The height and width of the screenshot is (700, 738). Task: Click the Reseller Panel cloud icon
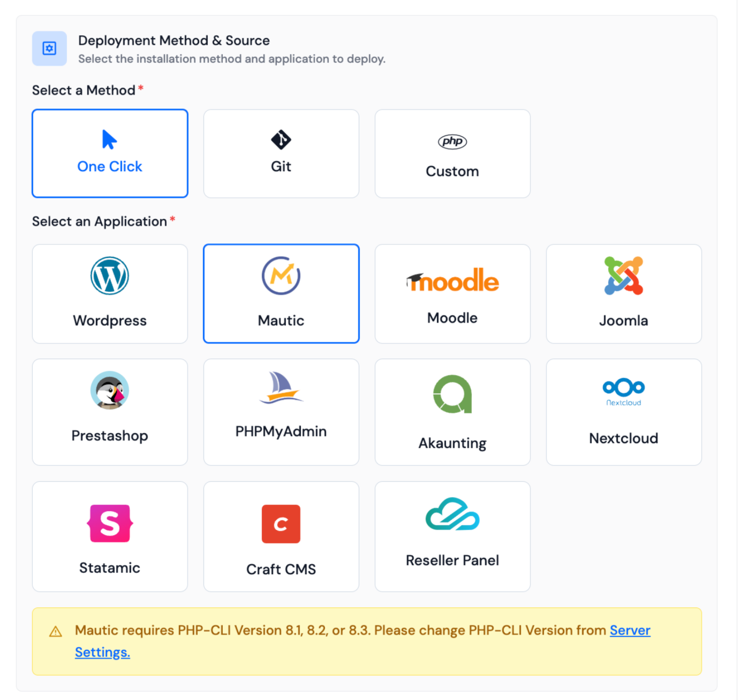pyautogui.click(x=452, y=514)
